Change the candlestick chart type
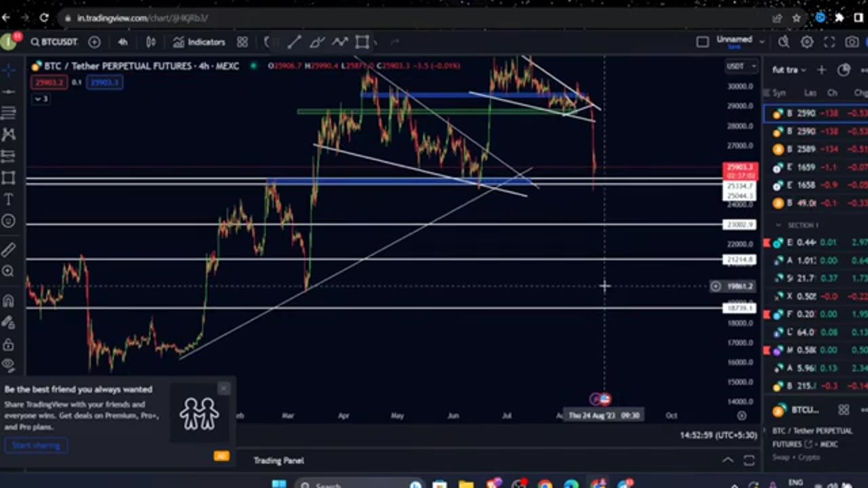Screen dimensions: 868x488 (x=151, y=42)
